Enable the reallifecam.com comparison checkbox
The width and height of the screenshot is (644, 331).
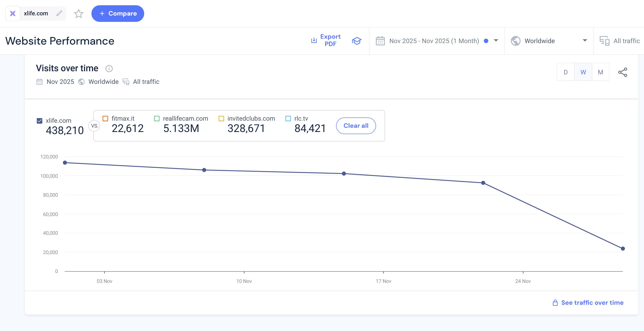coord(157,119)
